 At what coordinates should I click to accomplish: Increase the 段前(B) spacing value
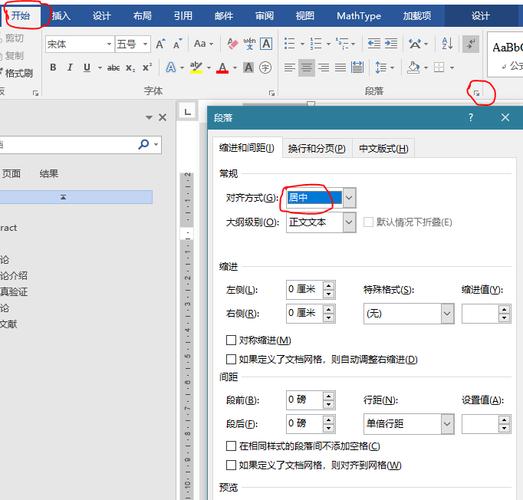click(x=329, y=396)
